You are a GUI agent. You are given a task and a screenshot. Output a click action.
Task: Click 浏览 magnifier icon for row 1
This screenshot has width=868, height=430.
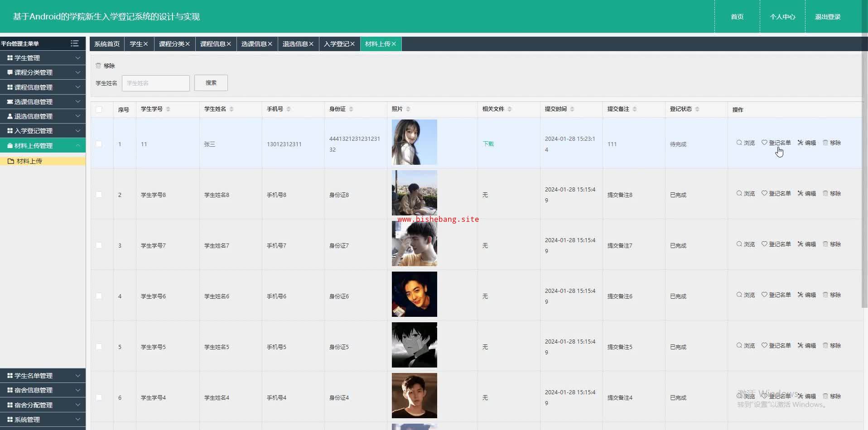[739, 143]
